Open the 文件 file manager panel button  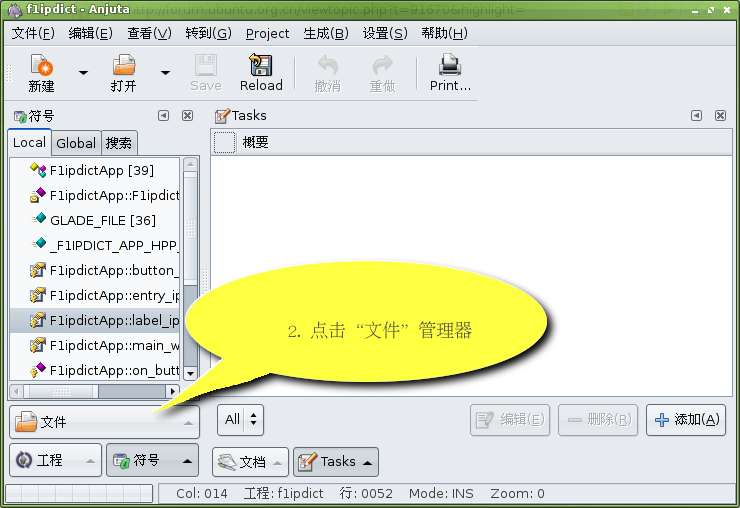pos(104,422)
